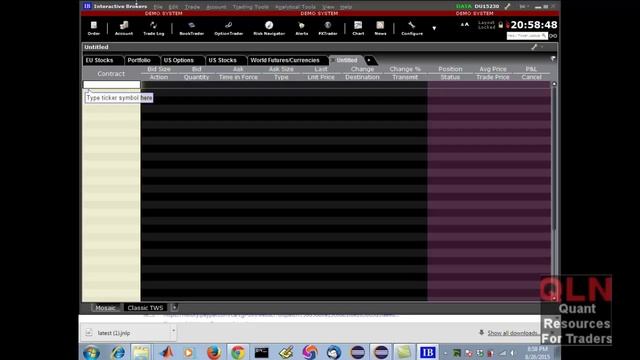Toggle the Layout Locked padlock
The image size is (640, 360).
pyautogui.click(x=500, y=25)
